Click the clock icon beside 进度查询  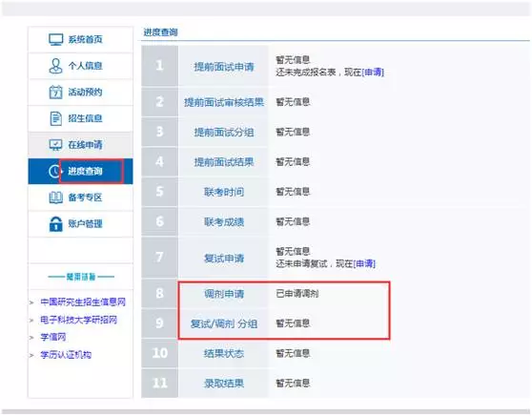point(54,171)
